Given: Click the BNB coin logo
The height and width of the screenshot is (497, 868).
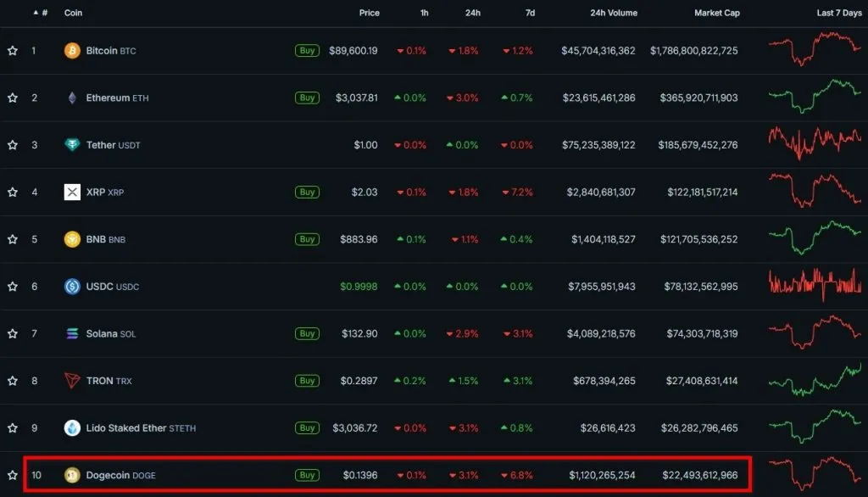Looking at the screenshot, I should [x=72, y=239].
